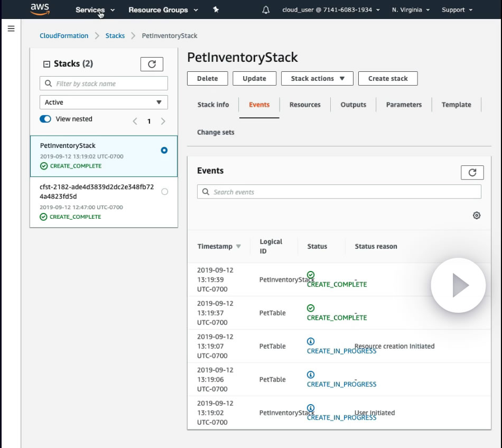The width and height of the screenshot is (502, 448).
Task: Click the CloudFormation breadcrumb link
Action: pyautogui.click(x=64, y=35)
